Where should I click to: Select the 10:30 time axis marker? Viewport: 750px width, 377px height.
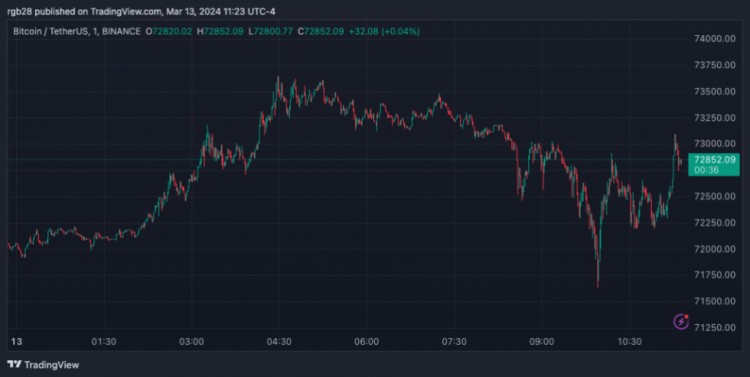tap(629, 342)
